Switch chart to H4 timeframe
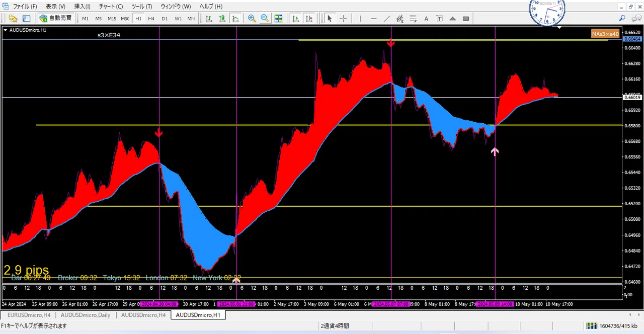 pos(151,19)
